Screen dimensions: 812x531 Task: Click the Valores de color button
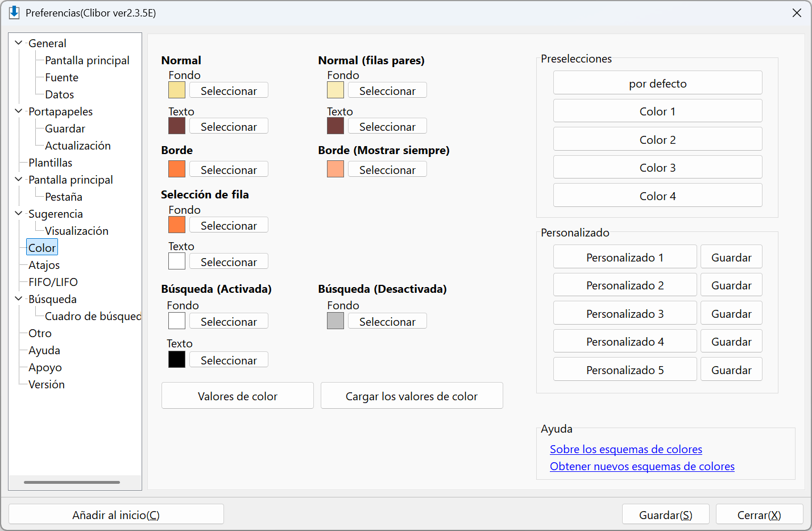(238, 396)
